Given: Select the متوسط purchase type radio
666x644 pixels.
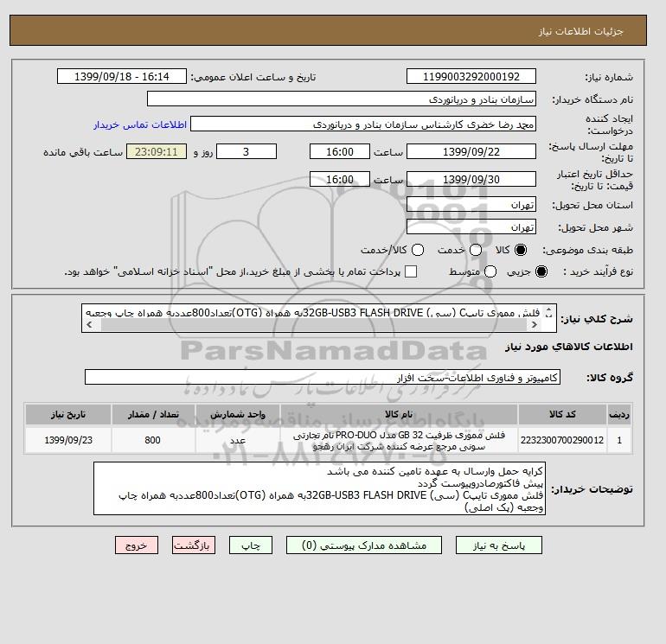Looking at the screenshot, I should (490, 271).
